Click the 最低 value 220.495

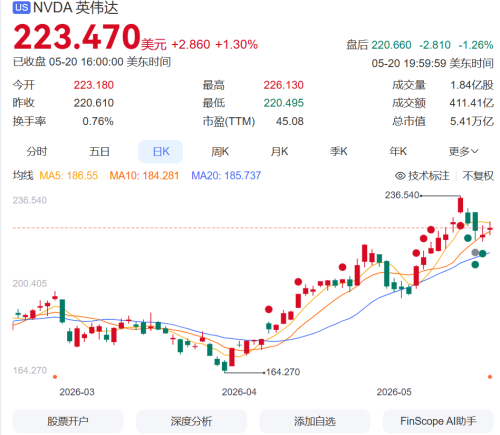tap(284, 103)
